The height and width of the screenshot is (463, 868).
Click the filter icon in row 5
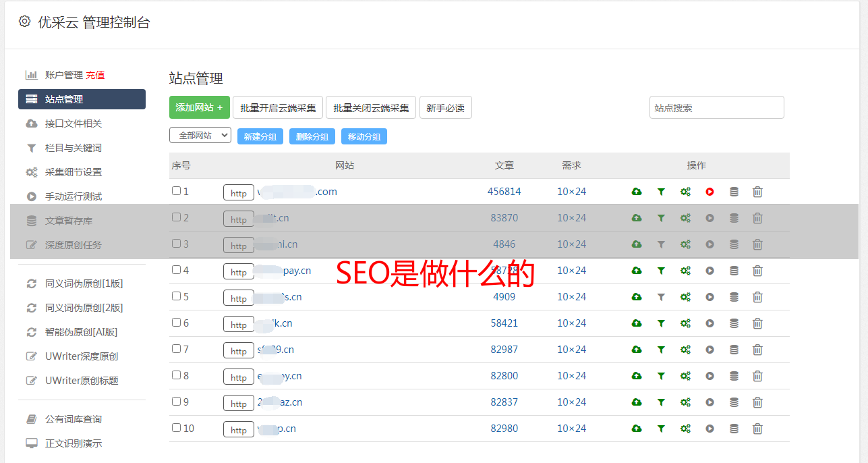[x=661, y=297]
